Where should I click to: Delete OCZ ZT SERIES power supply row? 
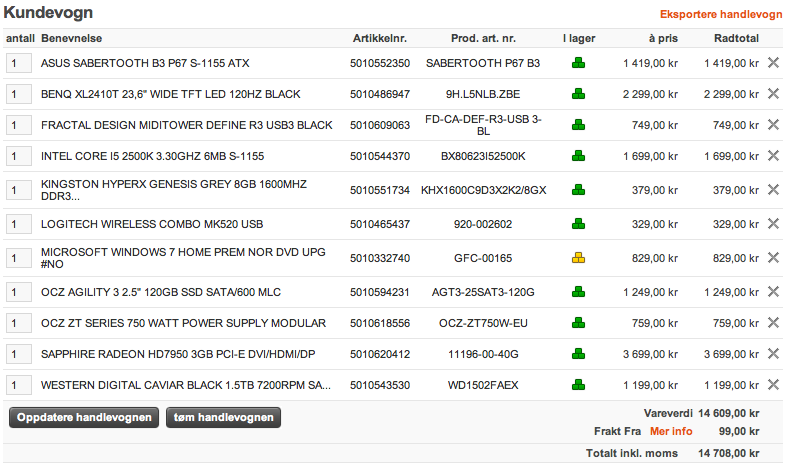tap(773, 323)
